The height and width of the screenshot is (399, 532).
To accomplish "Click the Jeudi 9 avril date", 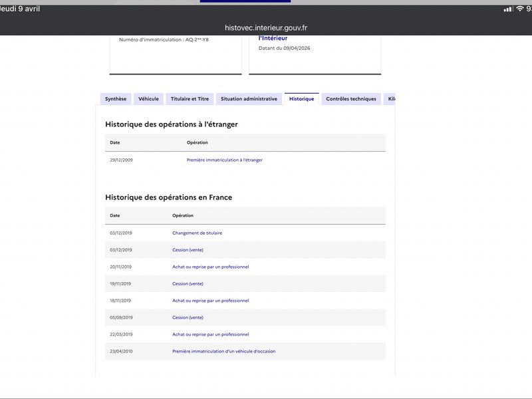I will pyautogui.click(x=20, y=9).
